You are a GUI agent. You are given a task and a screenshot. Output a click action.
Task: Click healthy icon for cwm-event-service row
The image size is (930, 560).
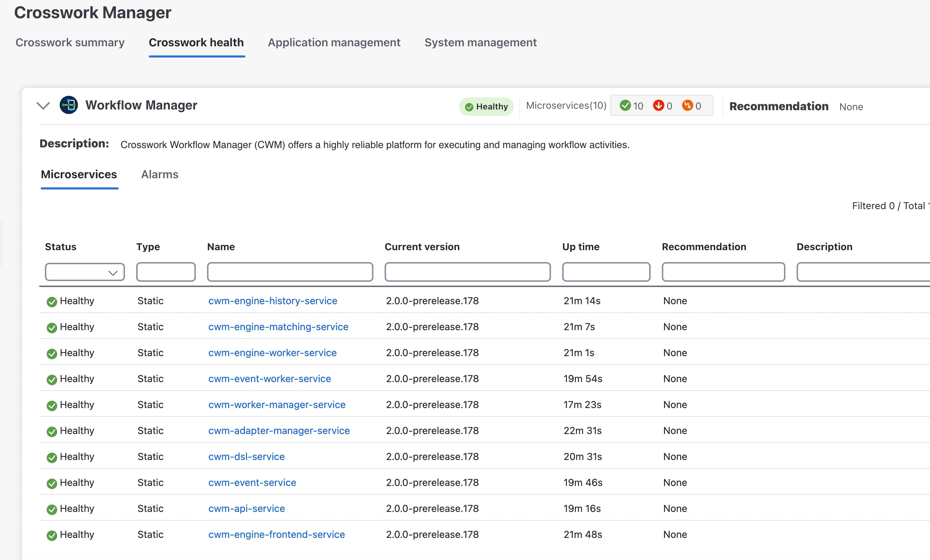point(52,484)
